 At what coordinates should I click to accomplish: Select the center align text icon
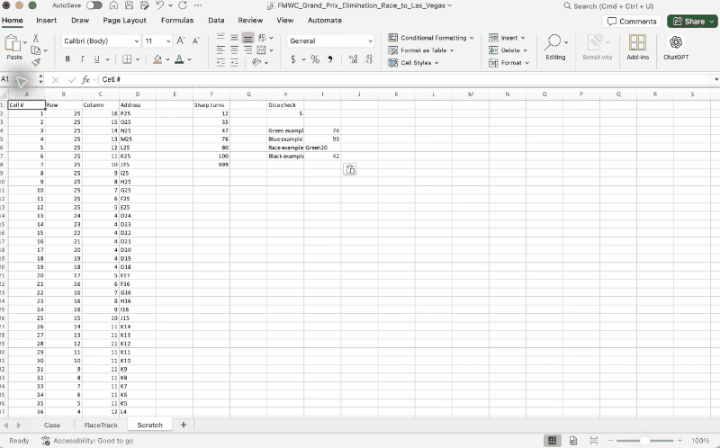click(234, 50)
